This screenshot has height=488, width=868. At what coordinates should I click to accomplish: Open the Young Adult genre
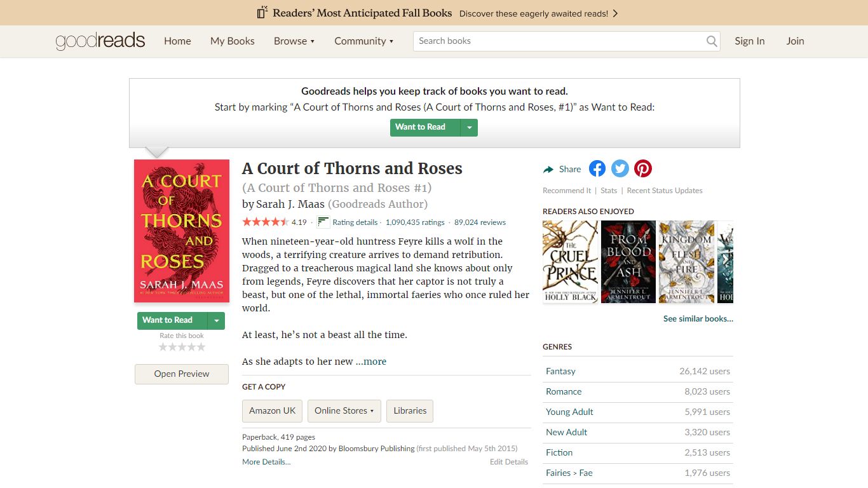pyautogui.click(x=569, y=412)
